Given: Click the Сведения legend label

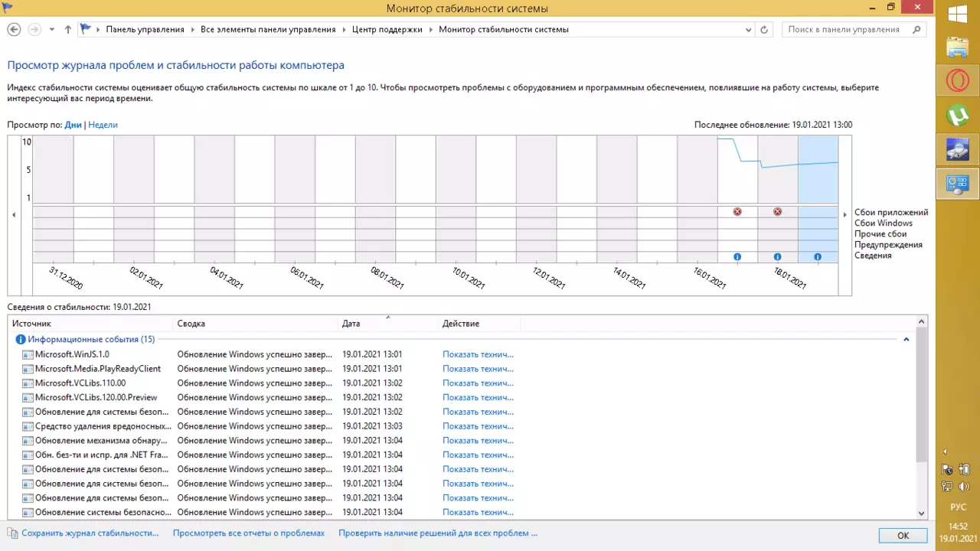Looking at the screenshot, I should pos(873,256).
